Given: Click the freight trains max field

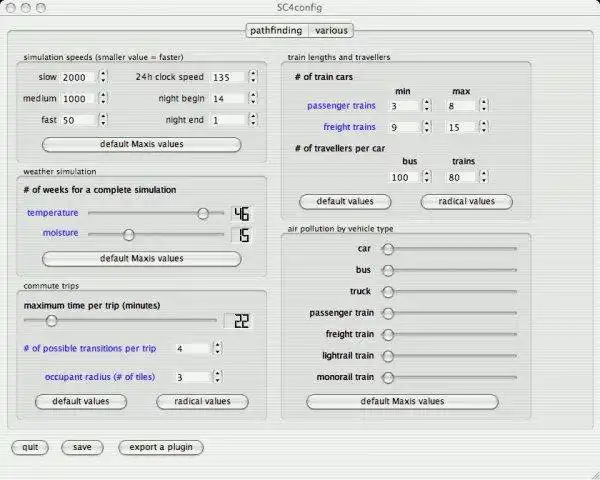Looking at the screenshot, I should [x=461, y=127].
